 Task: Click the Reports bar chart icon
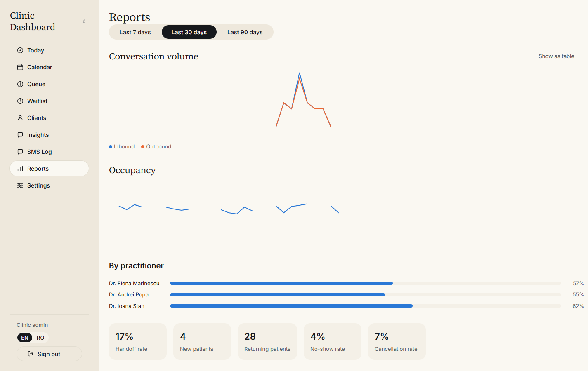click(20, 169)
